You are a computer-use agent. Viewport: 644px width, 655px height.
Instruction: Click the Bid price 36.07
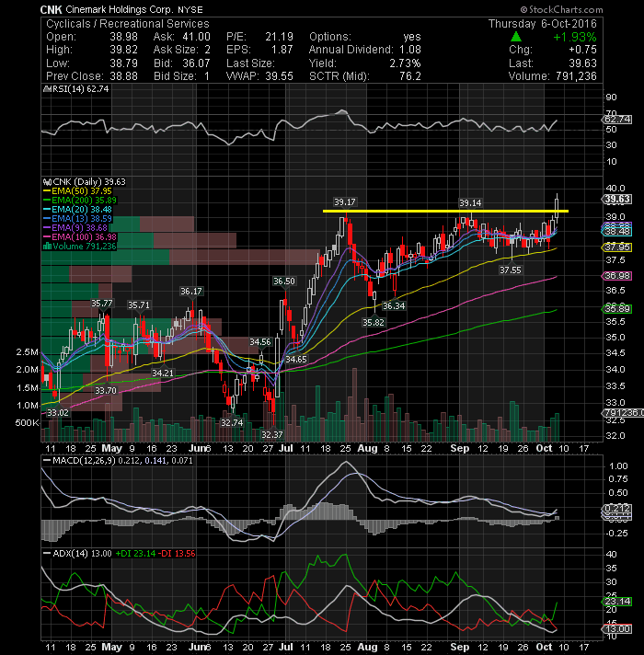point(196,63)
